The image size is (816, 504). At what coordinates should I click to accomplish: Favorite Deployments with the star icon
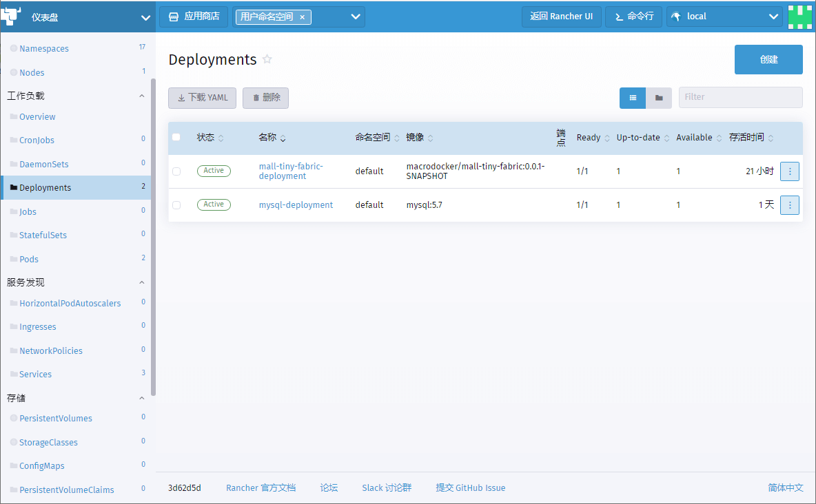[x=267, y=59]
